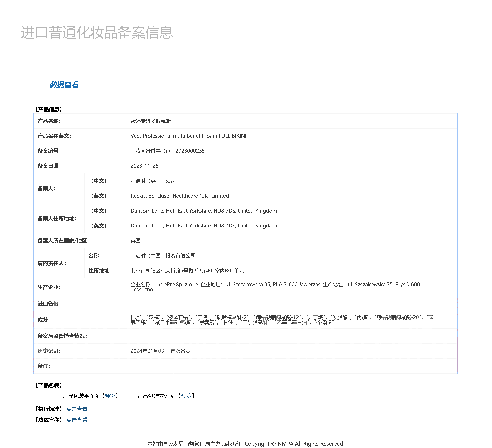Click 点击查看 next to 执行标准
The height and width of the screenshot is (448, 492).
coord(77,409)
